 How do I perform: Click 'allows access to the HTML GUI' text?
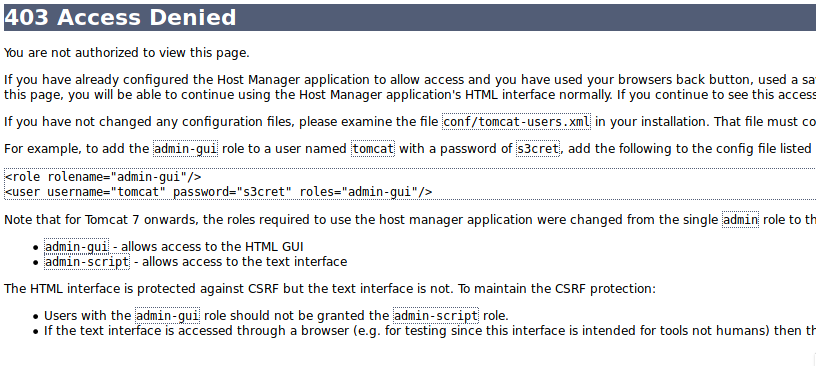(212, 246)
